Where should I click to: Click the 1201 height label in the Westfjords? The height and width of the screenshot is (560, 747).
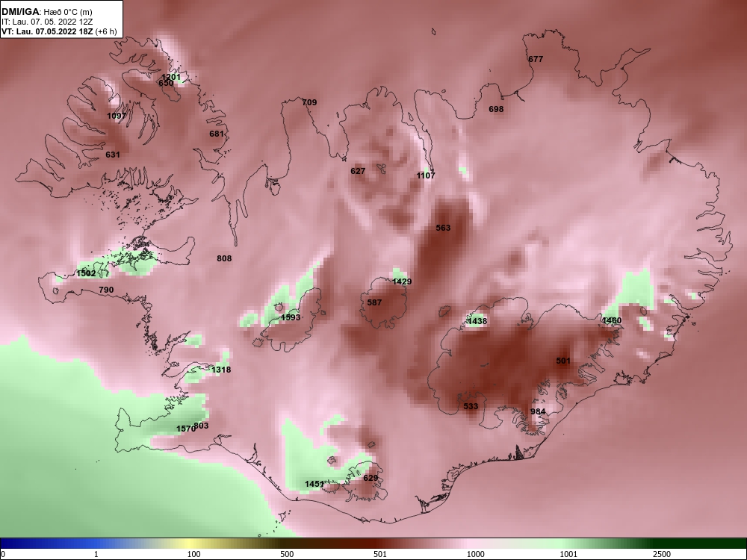(x=171, y=77)
